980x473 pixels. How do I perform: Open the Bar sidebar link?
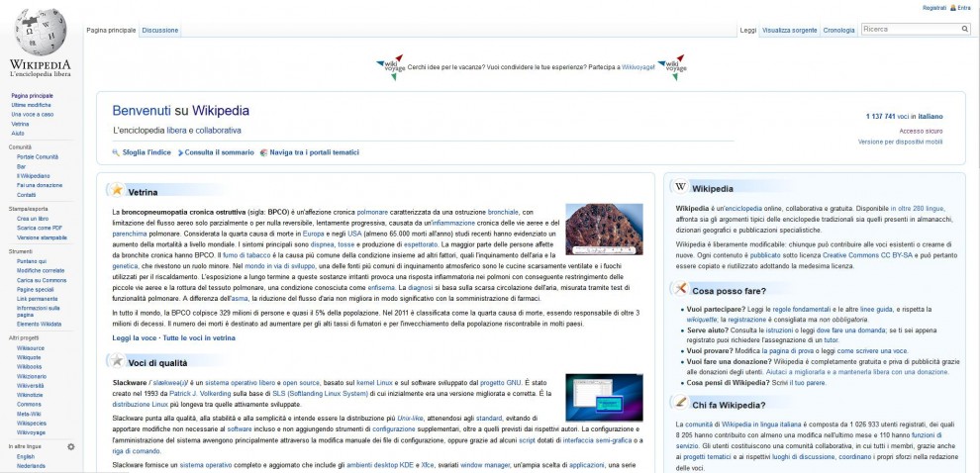click(x=21, y=167)
